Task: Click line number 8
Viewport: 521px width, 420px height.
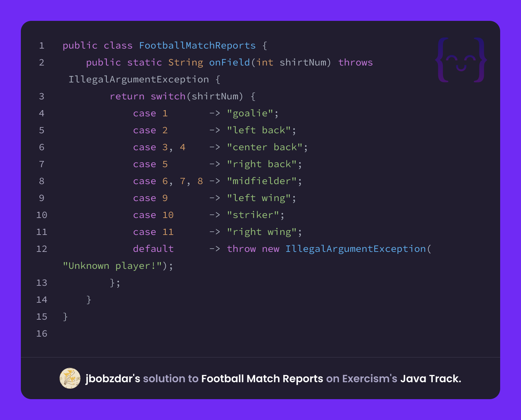Action: pyautogui.click(x=42, y=181)
